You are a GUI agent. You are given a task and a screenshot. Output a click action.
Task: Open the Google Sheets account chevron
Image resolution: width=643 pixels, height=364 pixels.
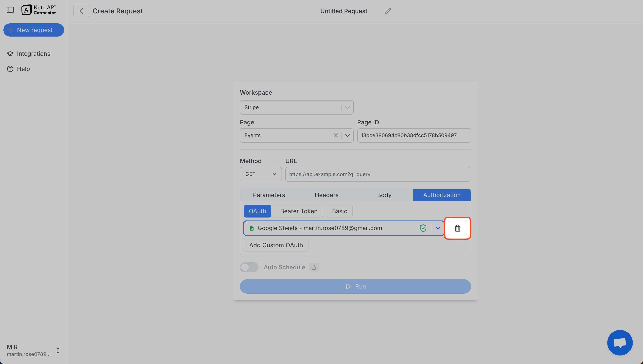click(438, 228)
